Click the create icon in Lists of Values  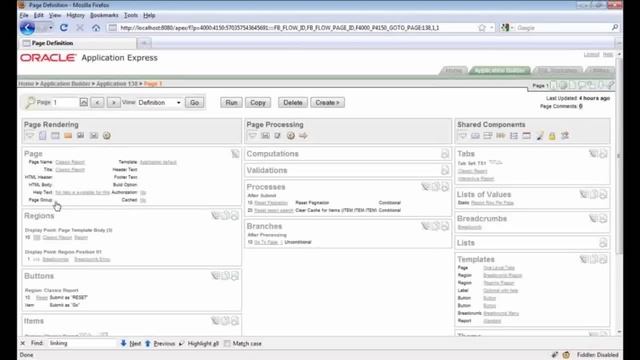(x=603, y=194)
